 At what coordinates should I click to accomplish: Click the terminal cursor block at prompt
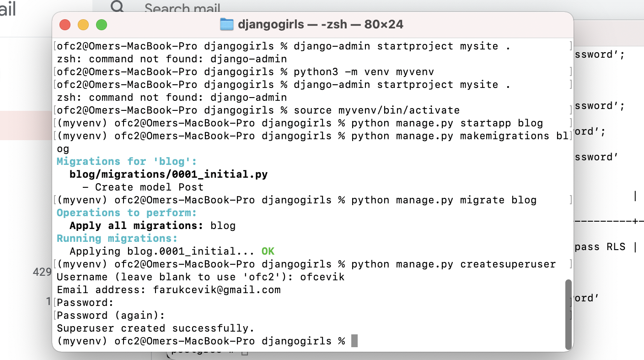click(354, 341)
